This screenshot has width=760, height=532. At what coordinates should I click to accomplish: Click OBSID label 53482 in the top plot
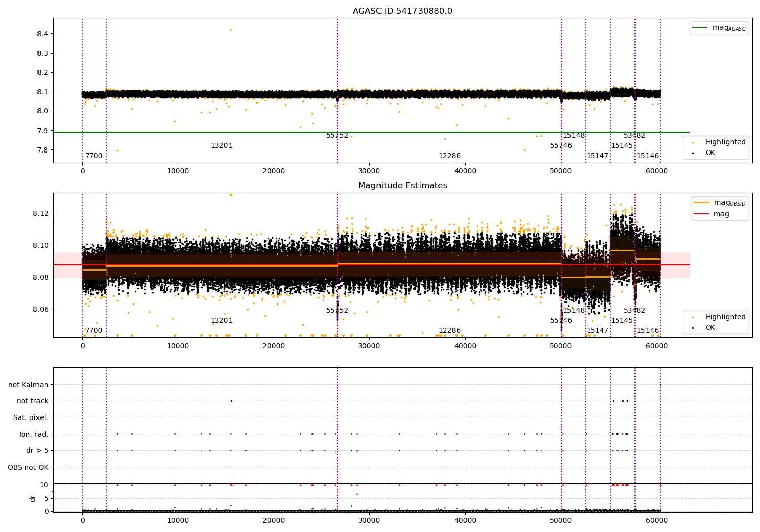(x=634, y=136)
